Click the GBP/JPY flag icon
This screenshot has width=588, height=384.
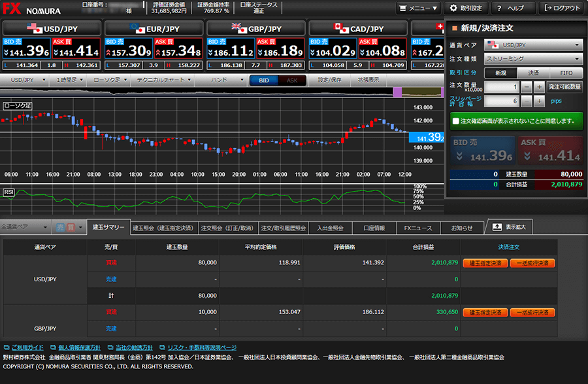click(239, 28)
